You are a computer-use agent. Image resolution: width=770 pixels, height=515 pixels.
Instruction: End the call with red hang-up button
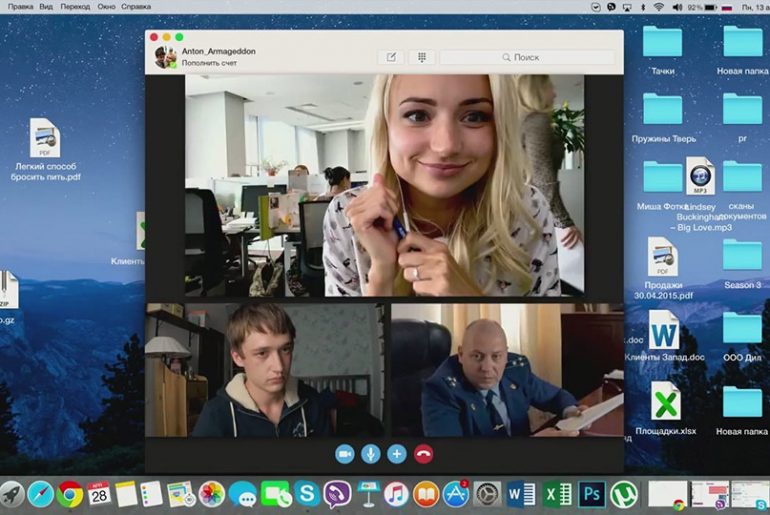coord(423,454)
